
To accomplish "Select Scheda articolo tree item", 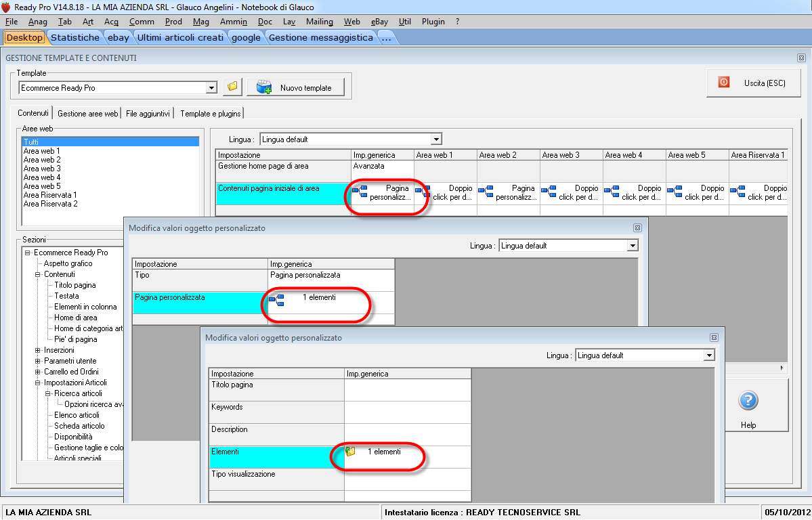I will (79, 426).
